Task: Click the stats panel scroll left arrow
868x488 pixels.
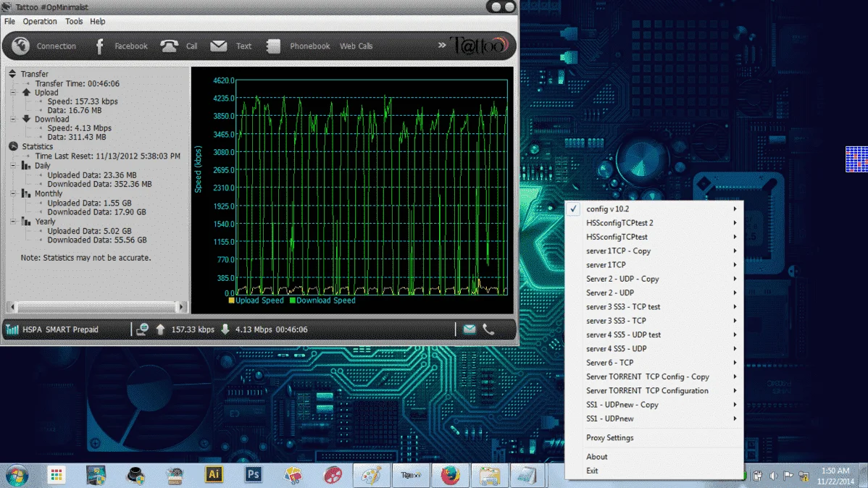Action: [x=12, y=306]
